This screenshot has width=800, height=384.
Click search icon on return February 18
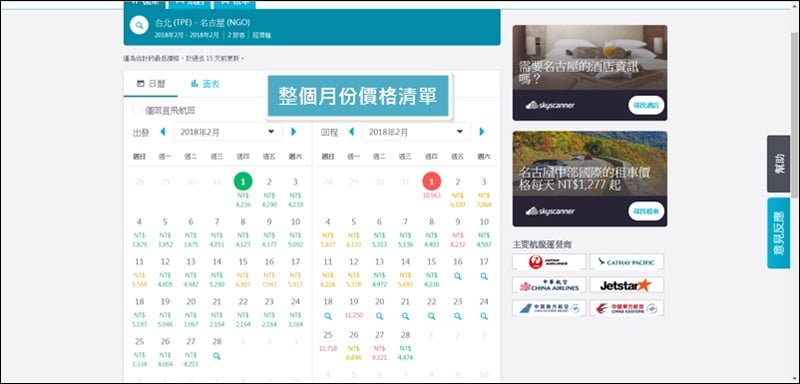328,316
